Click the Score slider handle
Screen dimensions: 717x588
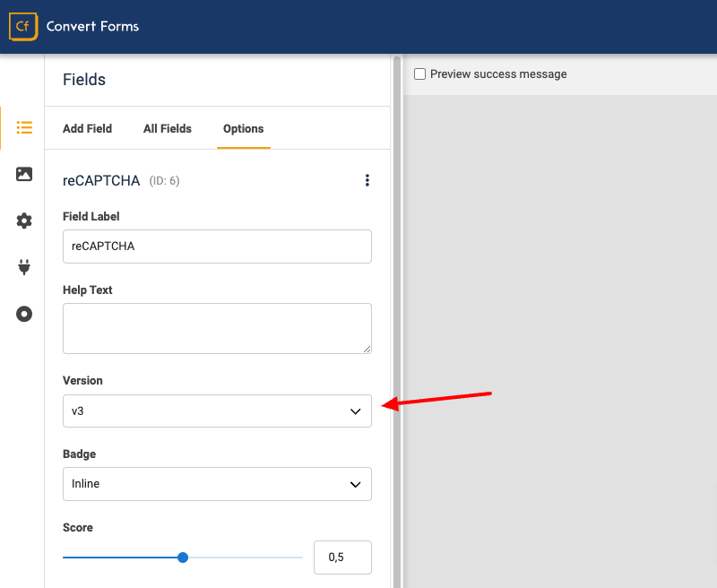[183, 558]
